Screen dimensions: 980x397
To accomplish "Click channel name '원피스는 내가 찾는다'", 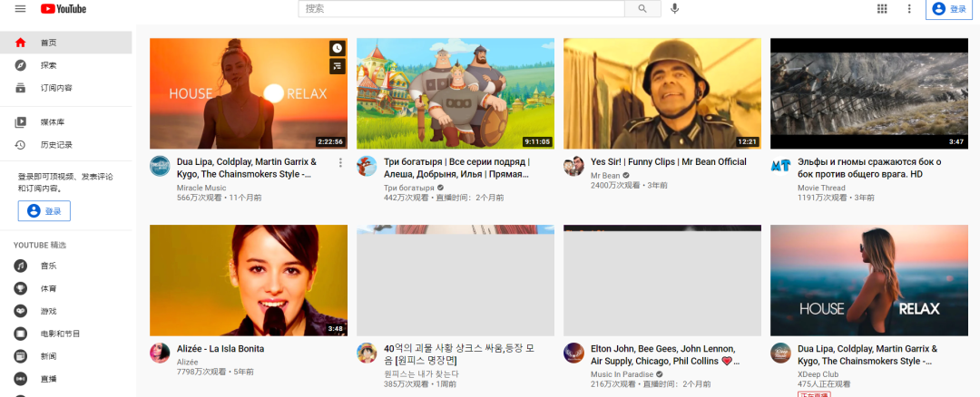I will click(421, 374).
